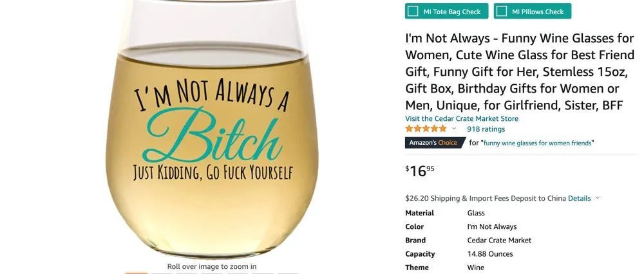Click the "Roll over image to zoom in" caption

[212, 267]
